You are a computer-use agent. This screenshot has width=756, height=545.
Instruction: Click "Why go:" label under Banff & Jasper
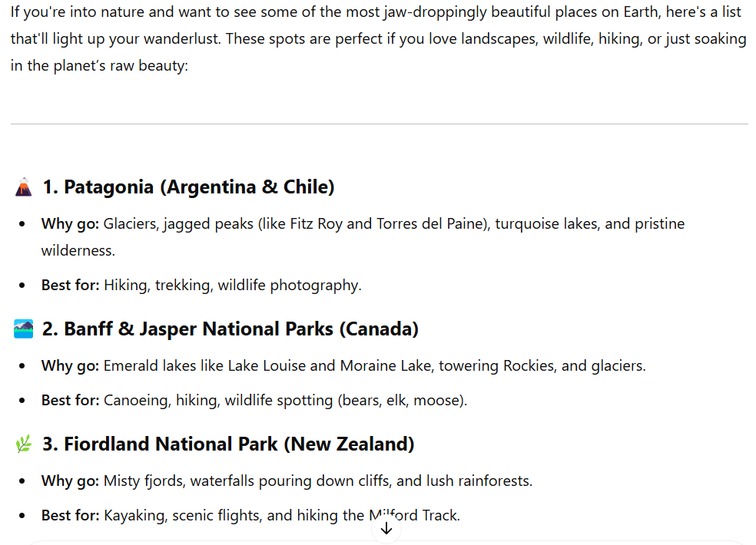(x=70, y=366)
